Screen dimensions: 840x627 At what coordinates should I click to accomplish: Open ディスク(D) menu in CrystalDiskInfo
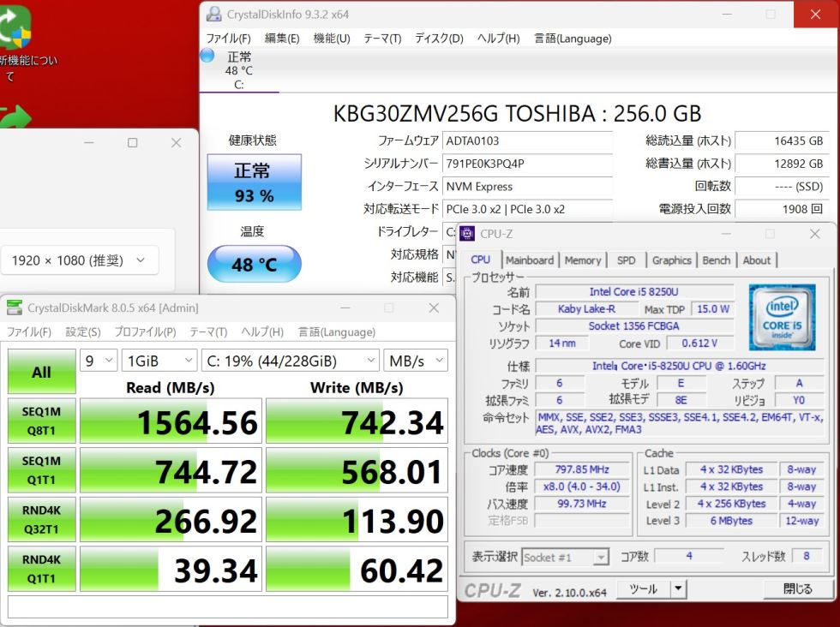click(439, 38)
